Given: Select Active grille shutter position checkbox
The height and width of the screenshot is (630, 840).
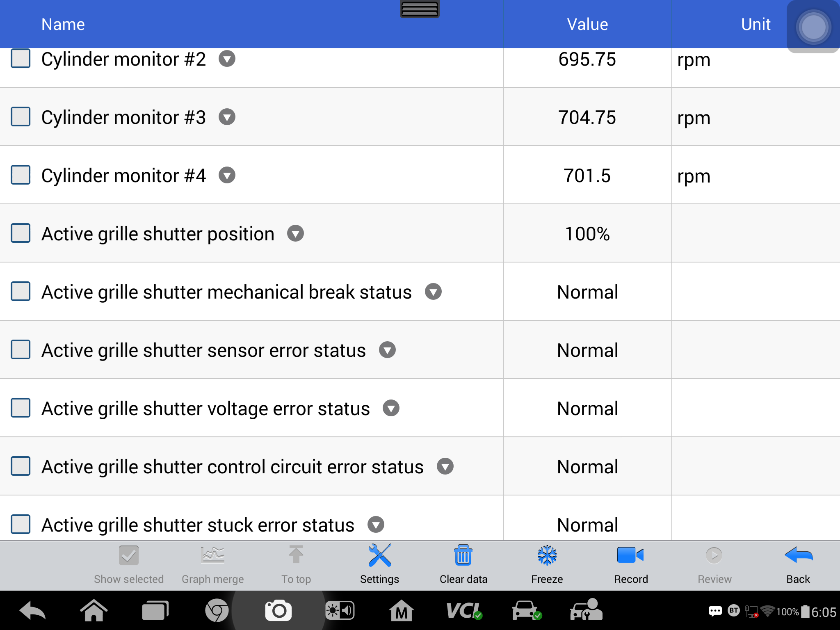Looking at the screenshot, I should coord(21,233).
